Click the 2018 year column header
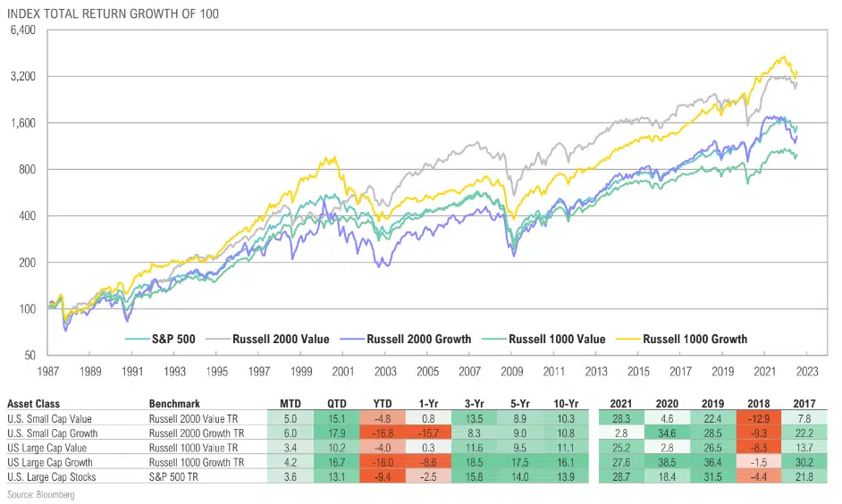 click(x=758, y=403)
